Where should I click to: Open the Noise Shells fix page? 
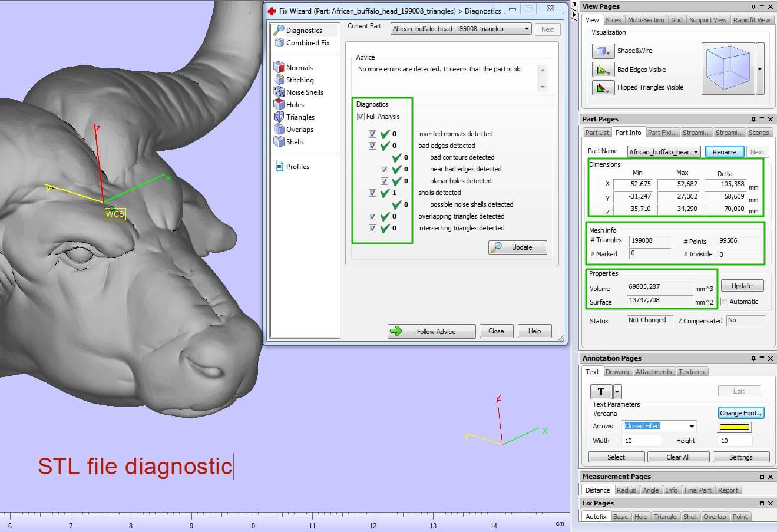279,92
